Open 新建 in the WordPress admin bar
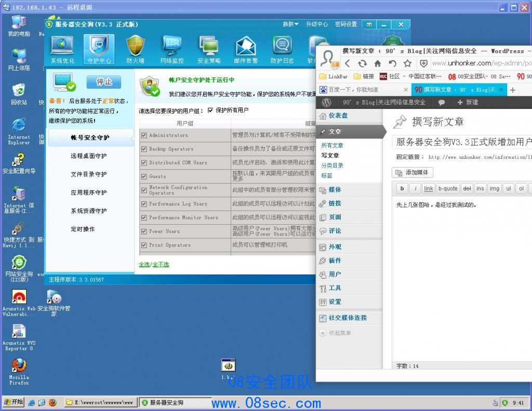The width and height of the screenshot is (532, 411). point(468,102)
